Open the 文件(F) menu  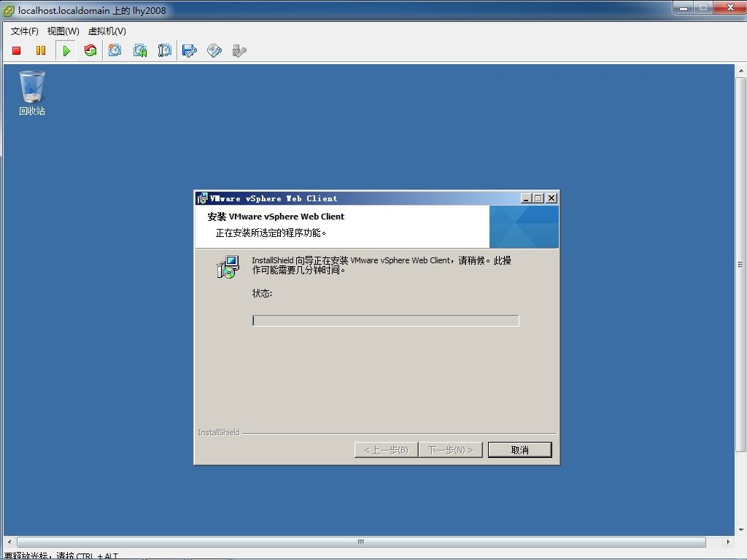[x=24, y=31]
